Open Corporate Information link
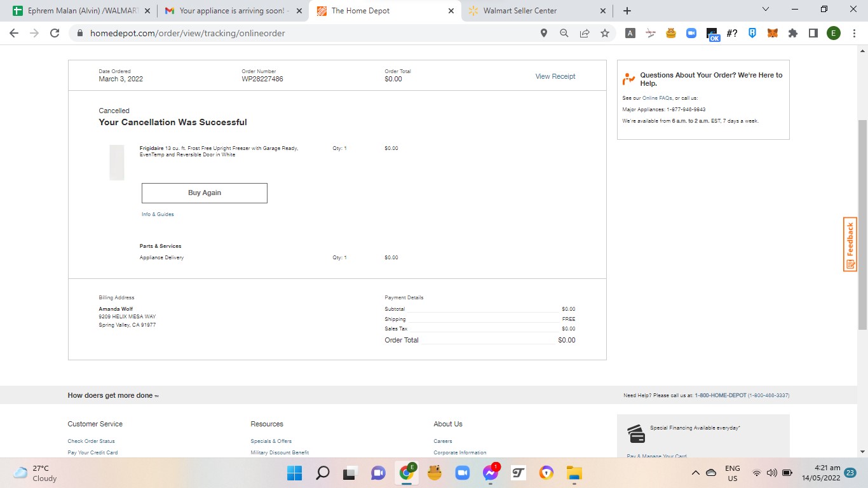This screenshot has width=868, height=488. (x=460, y=452)
